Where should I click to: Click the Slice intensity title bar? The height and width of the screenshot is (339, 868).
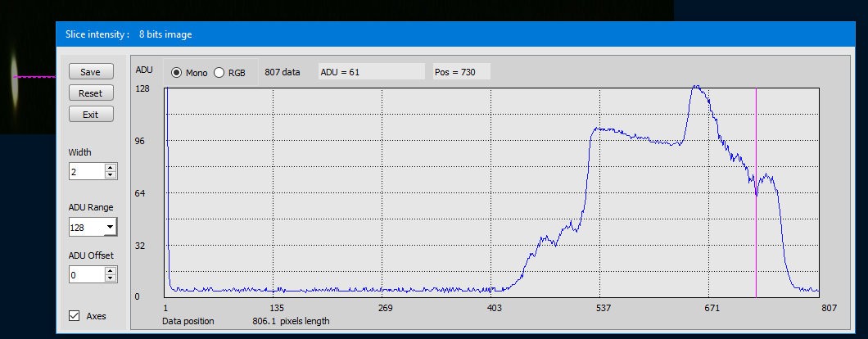(455, 34)
